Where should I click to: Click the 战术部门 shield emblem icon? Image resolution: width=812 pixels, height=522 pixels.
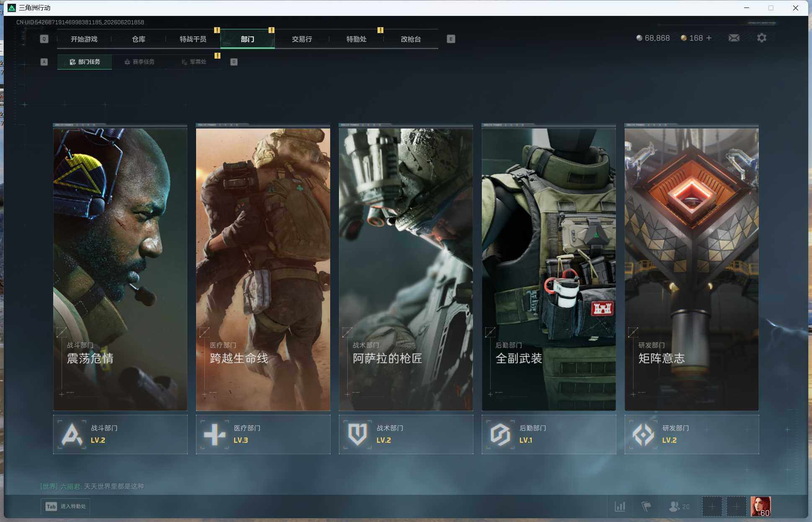pos(357,435)
